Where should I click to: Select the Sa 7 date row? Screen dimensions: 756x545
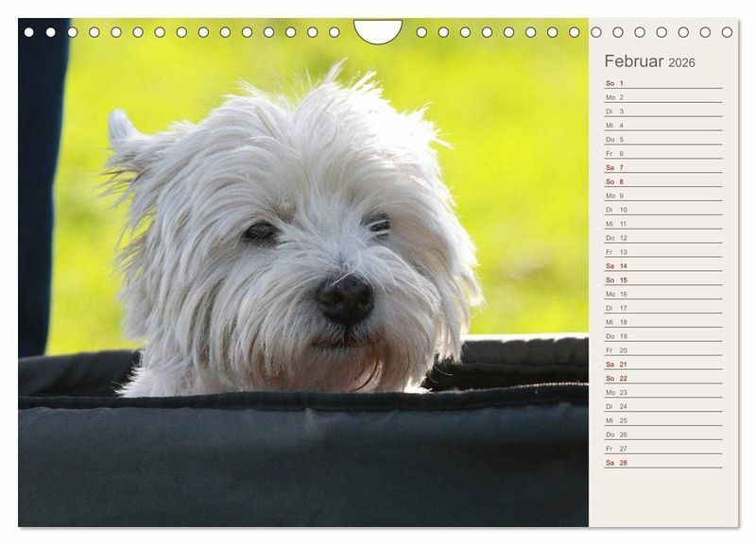[x=663, y=168]
